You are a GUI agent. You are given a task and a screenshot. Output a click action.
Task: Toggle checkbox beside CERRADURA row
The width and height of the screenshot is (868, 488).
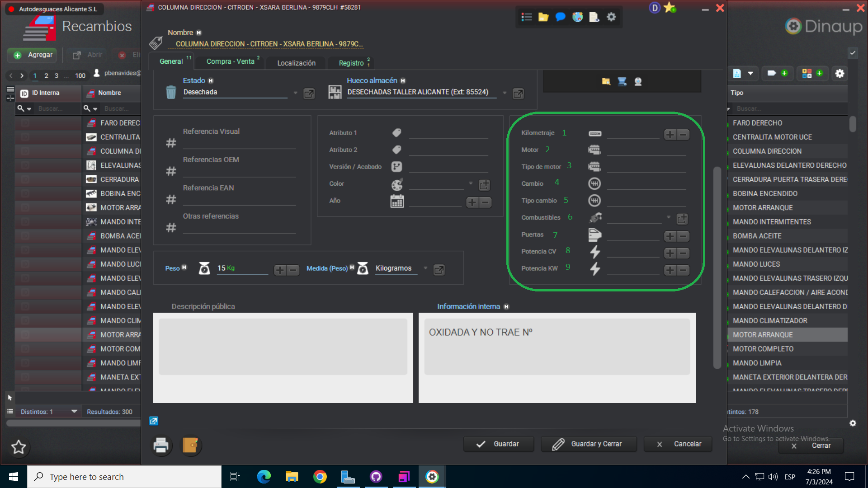point(25,179)
